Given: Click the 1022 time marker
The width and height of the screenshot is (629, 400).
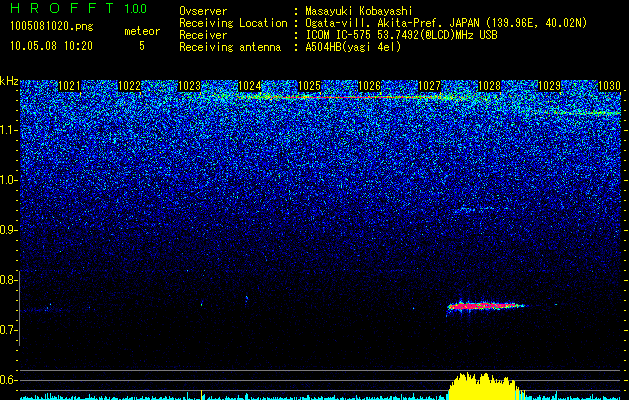Looking at the screenshot, I should pos(130,86).
